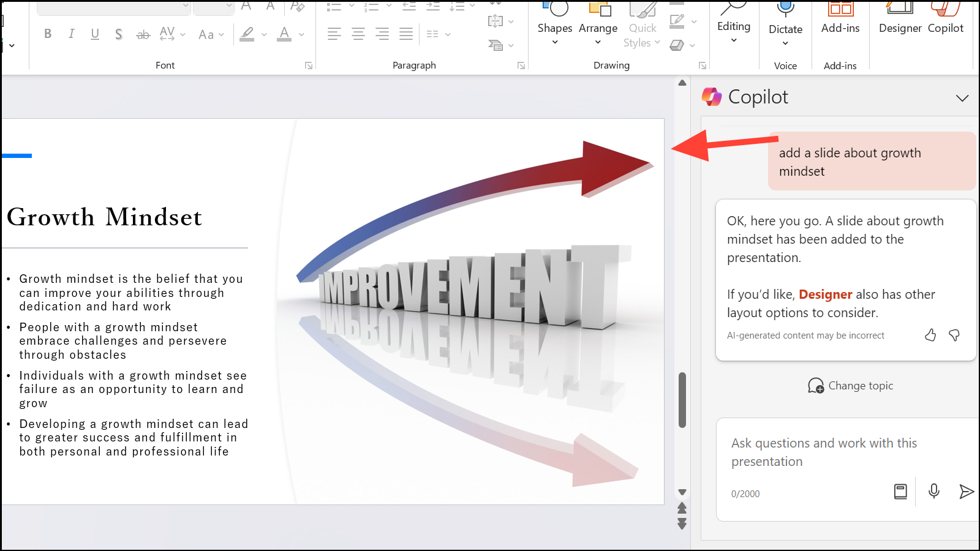Give thumbs up to Copilot response

pos(930,335)
